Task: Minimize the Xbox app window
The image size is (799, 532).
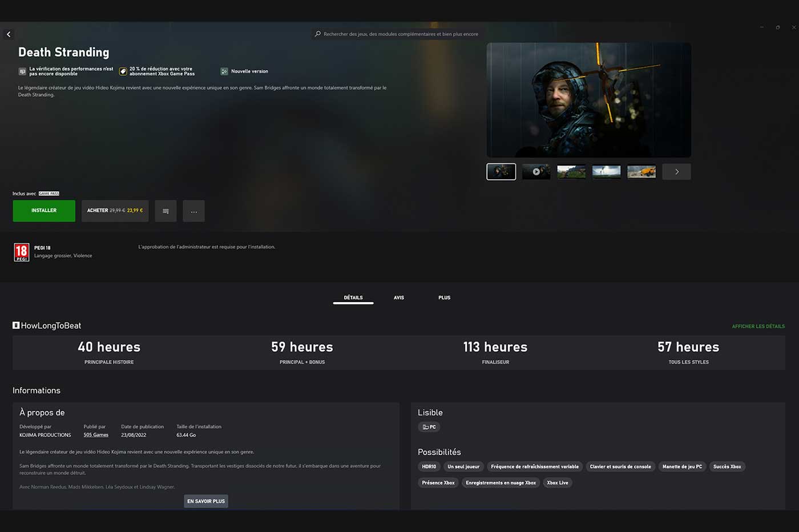Action: coord(761,27)
